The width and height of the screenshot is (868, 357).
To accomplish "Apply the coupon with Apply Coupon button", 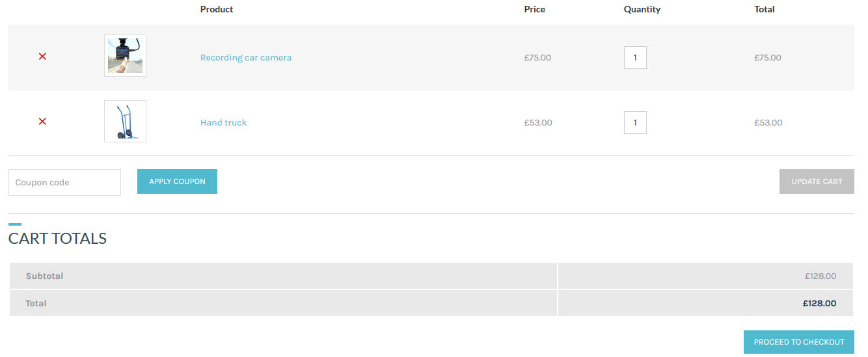I will 177,181.
